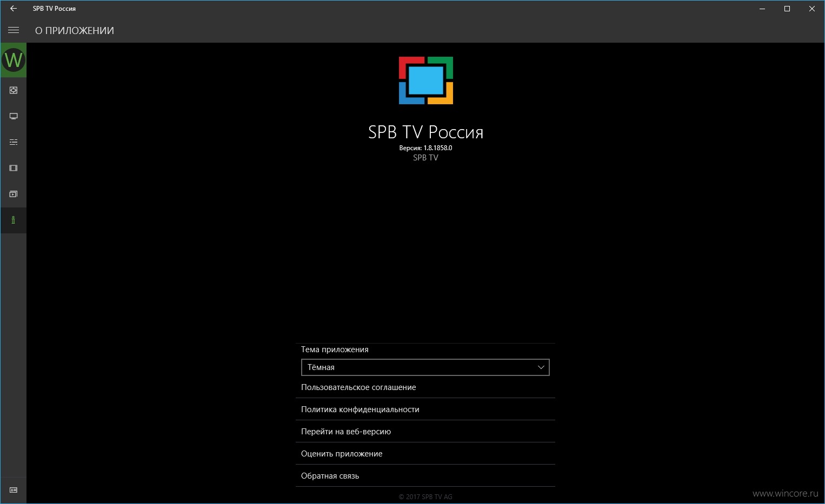Click the theme dropdown chevron arrow
Screen dimensions: 825x504
[x=541, y=367]
